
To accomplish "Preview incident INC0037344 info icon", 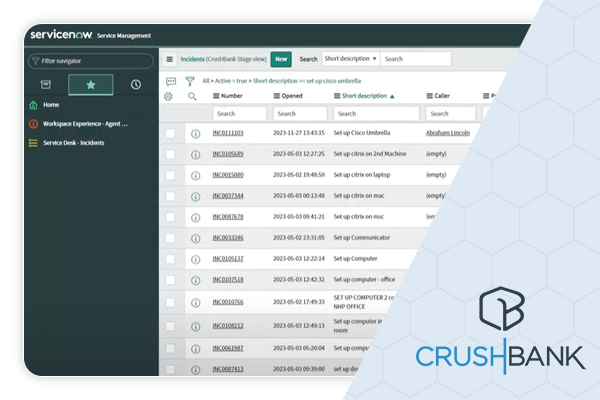I will click(196, 197).
